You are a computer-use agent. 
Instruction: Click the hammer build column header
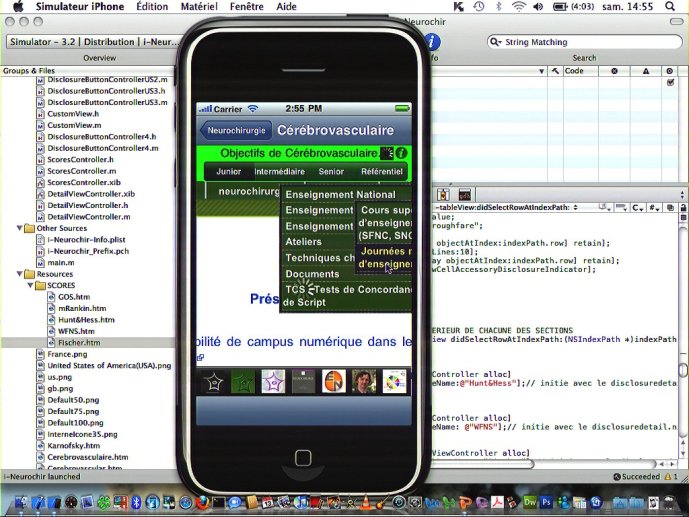556,71
